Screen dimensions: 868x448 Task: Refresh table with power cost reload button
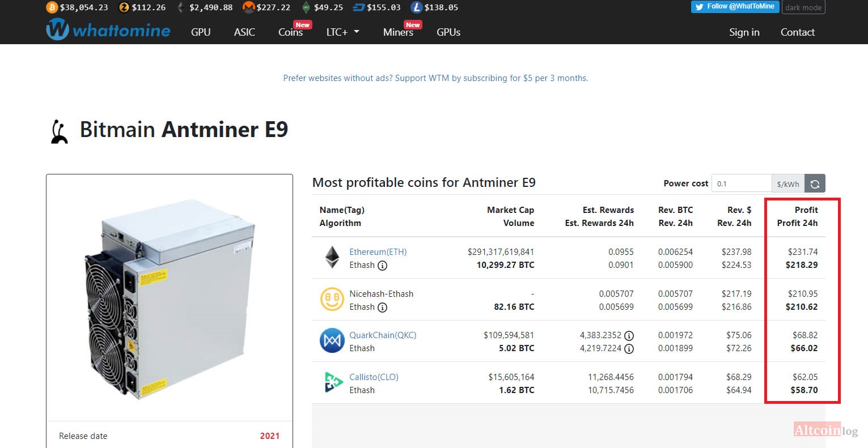click(815, 184)
